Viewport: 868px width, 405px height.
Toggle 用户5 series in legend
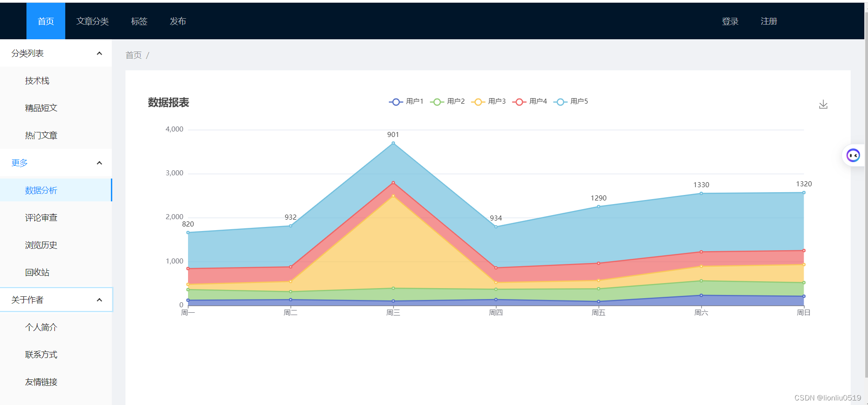(x=570, y=101)
